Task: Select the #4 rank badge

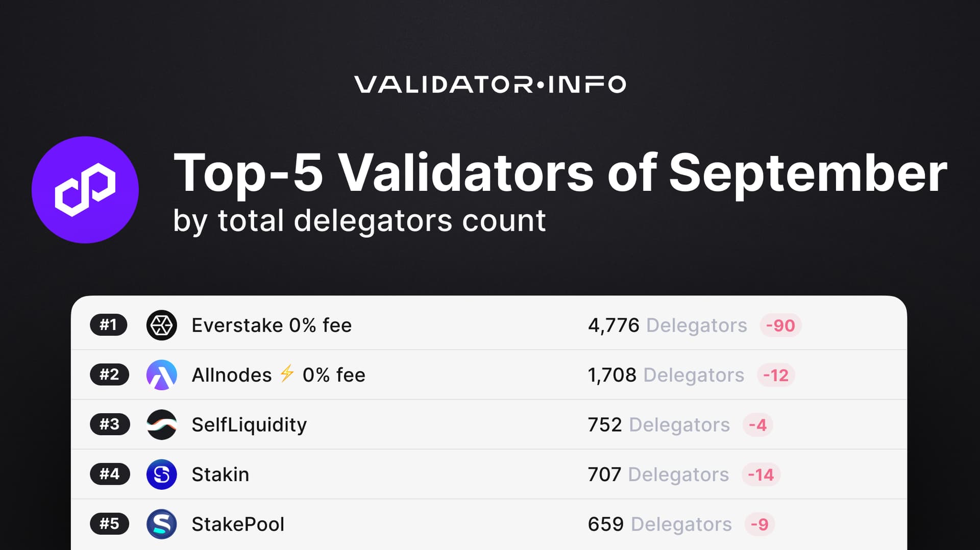Action: tap(109, 474)
